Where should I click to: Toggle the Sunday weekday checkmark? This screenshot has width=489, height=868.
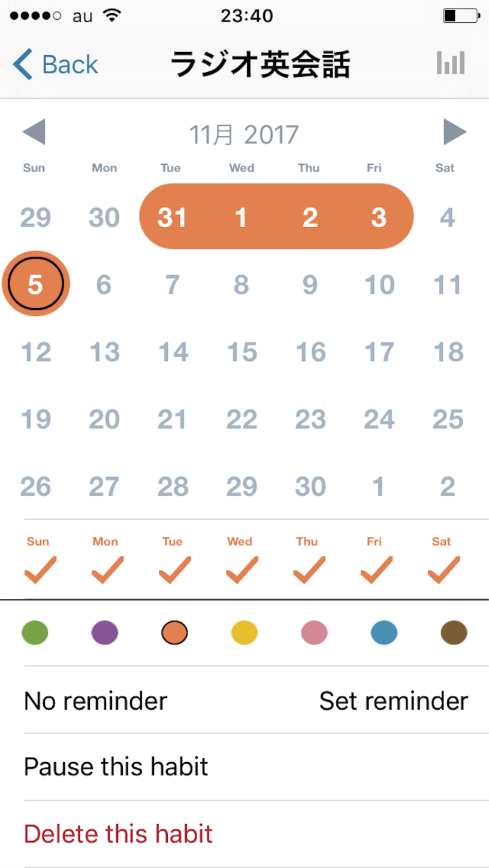tap(40, 569)
